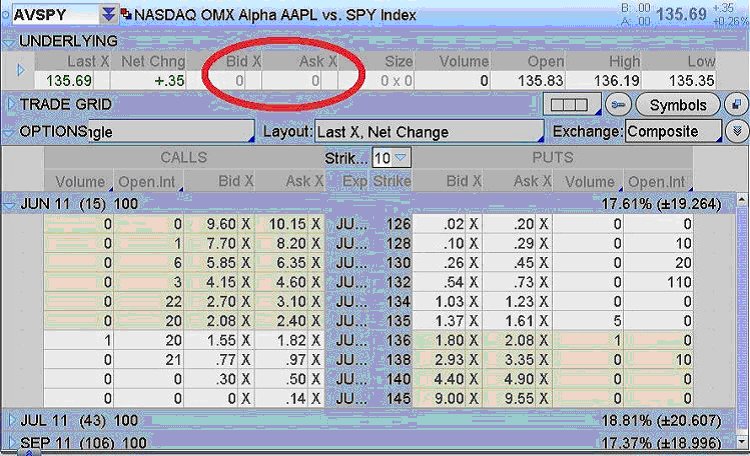
Task: Click the scrollbar down arrow
Action: tap(742, 442)
